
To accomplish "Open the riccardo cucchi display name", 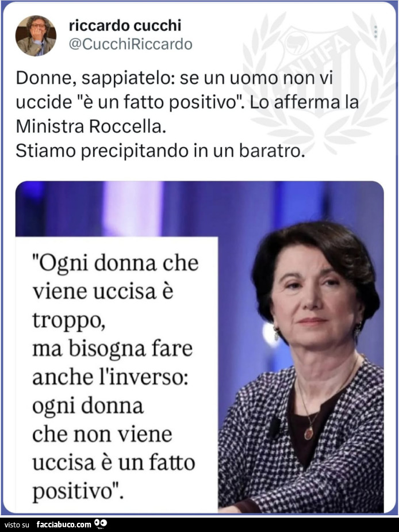I will click(125, 26).
